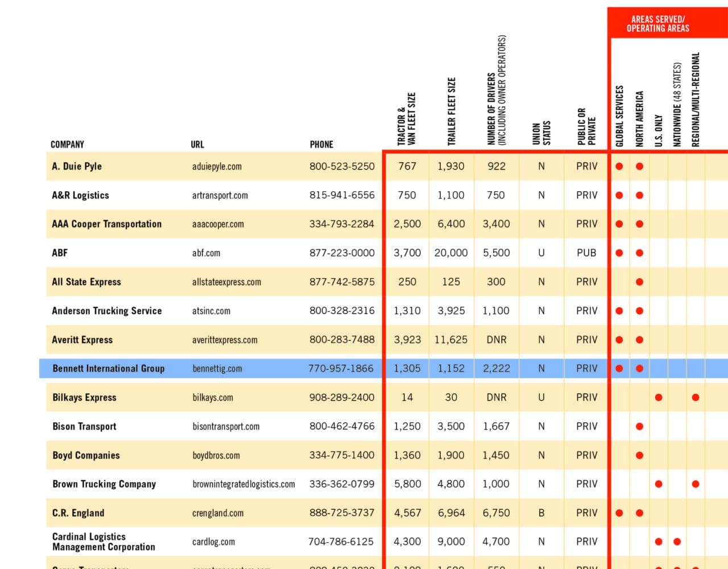Click Brown Trucking U.S. Only dot
The width and height of the screenshot is (728, 569).
659,484
